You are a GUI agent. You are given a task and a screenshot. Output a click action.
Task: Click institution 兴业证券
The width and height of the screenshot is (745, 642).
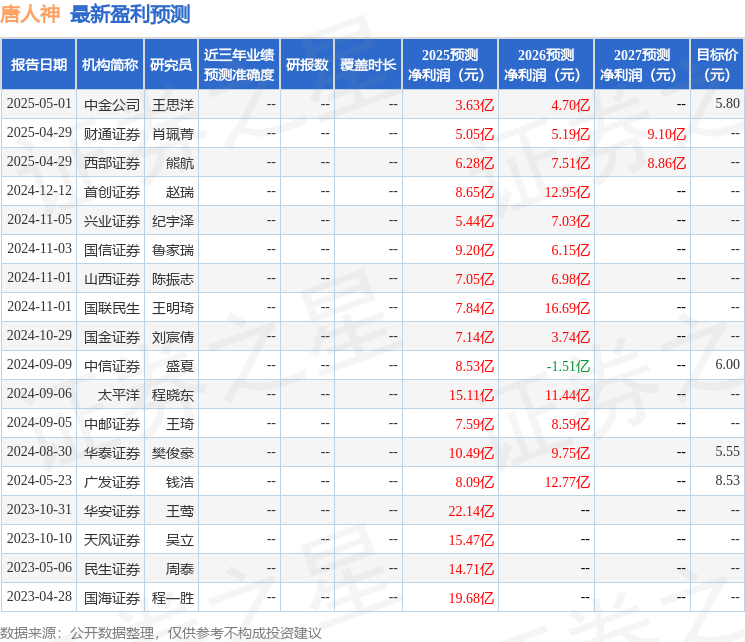[112, 221]
